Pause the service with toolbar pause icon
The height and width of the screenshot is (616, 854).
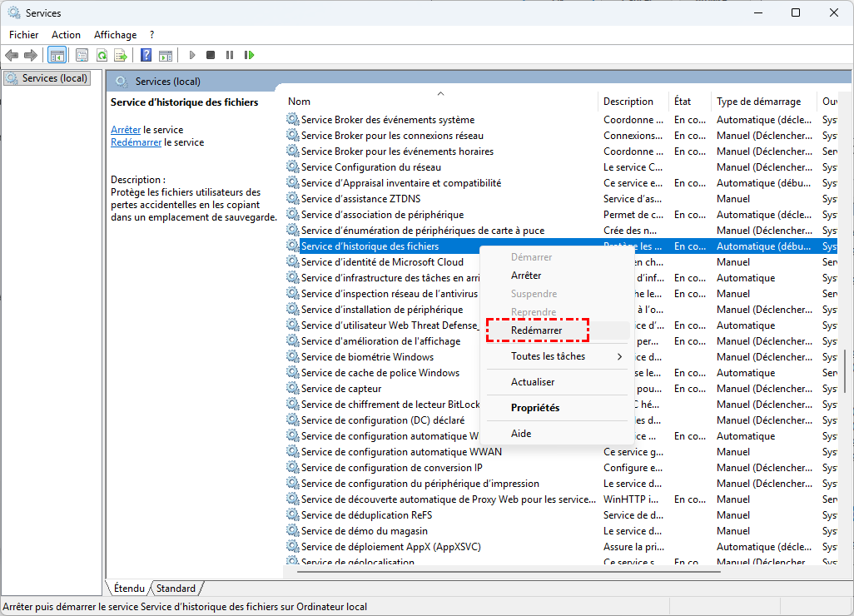pos(230,55)
